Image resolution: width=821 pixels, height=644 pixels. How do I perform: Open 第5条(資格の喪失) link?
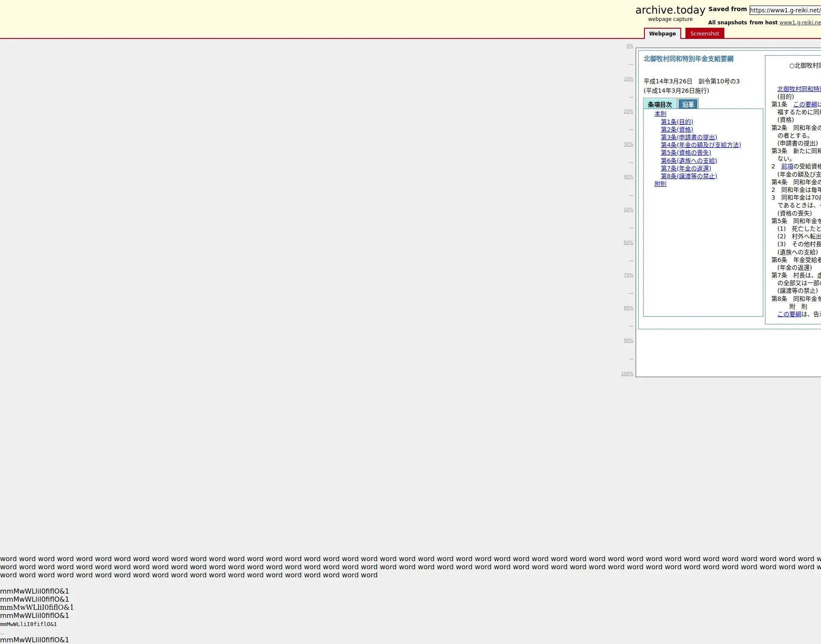point(685,153)
